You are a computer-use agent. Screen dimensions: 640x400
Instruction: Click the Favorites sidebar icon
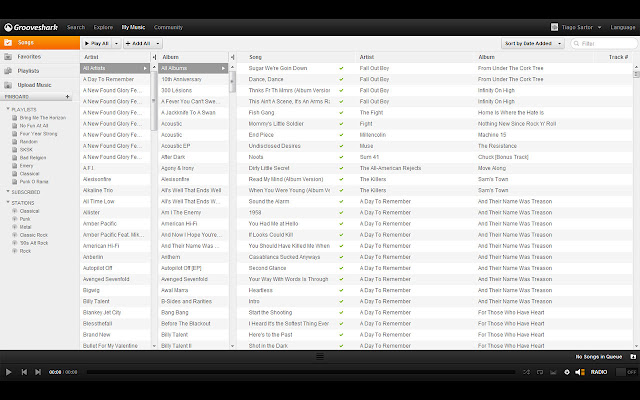click(x=8, y=57)
